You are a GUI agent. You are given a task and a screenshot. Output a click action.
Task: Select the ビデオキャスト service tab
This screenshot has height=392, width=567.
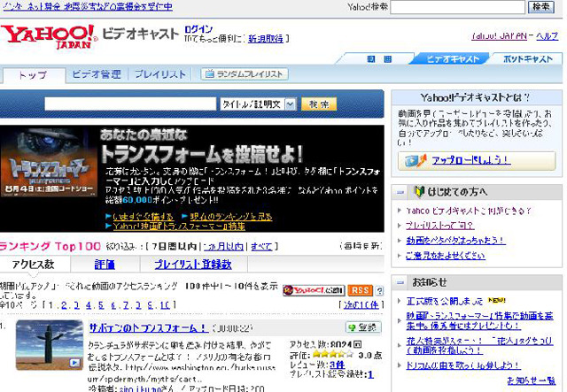(453, 59)
